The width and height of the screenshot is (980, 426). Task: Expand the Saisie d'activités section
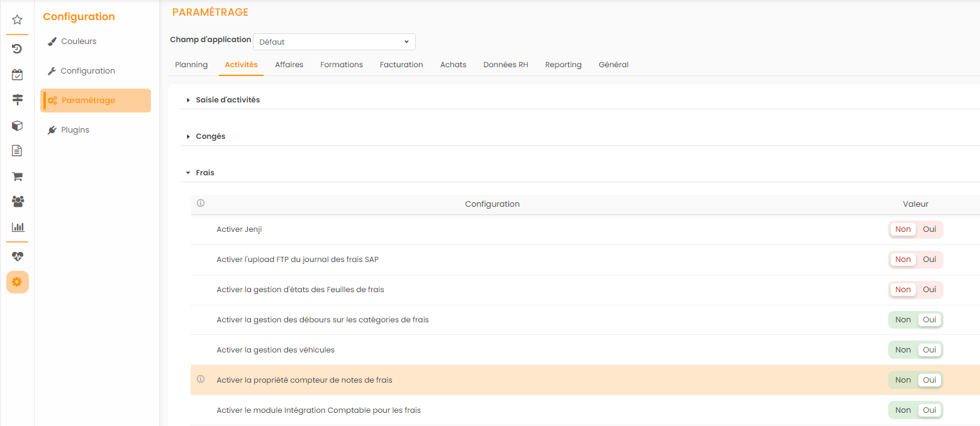[x=227, y=100]
